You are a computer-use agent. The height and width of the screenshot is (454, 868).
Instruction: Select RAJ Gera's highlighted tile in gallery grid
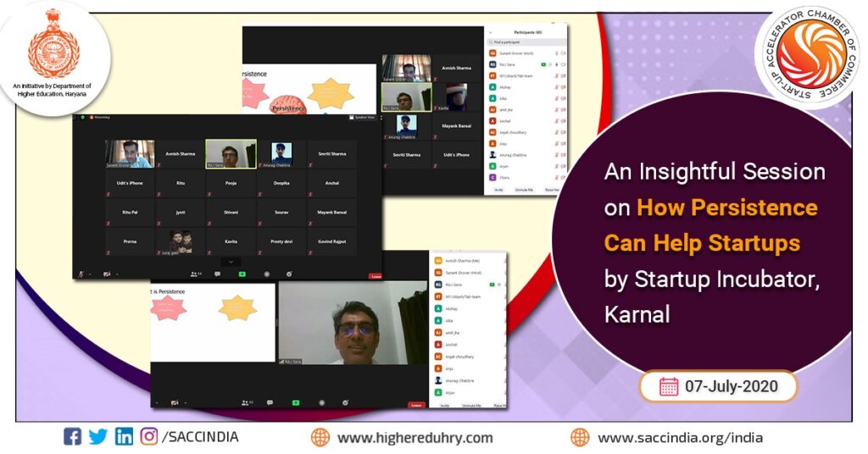[x=231, y=154]
